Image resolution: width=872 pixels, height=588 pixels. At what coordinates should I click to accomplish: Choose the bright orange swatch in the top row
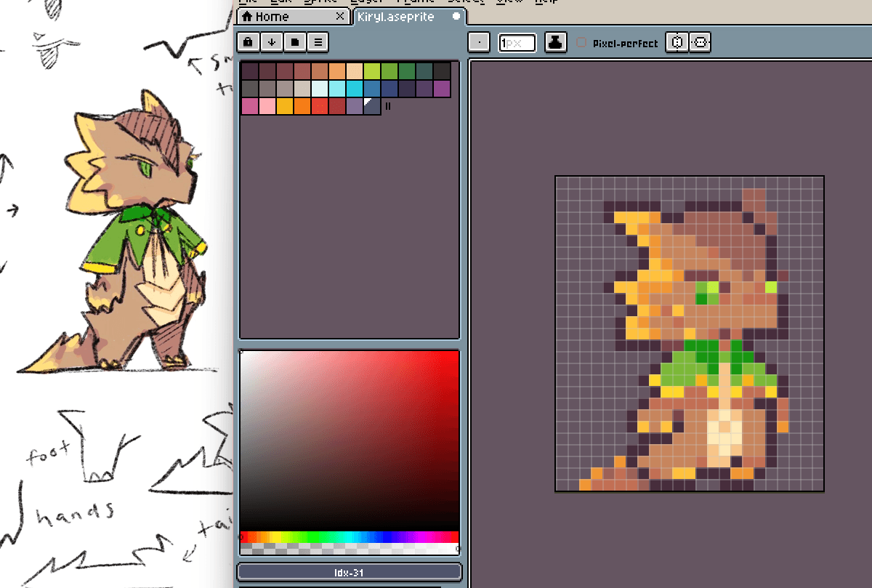pos(337,71)
